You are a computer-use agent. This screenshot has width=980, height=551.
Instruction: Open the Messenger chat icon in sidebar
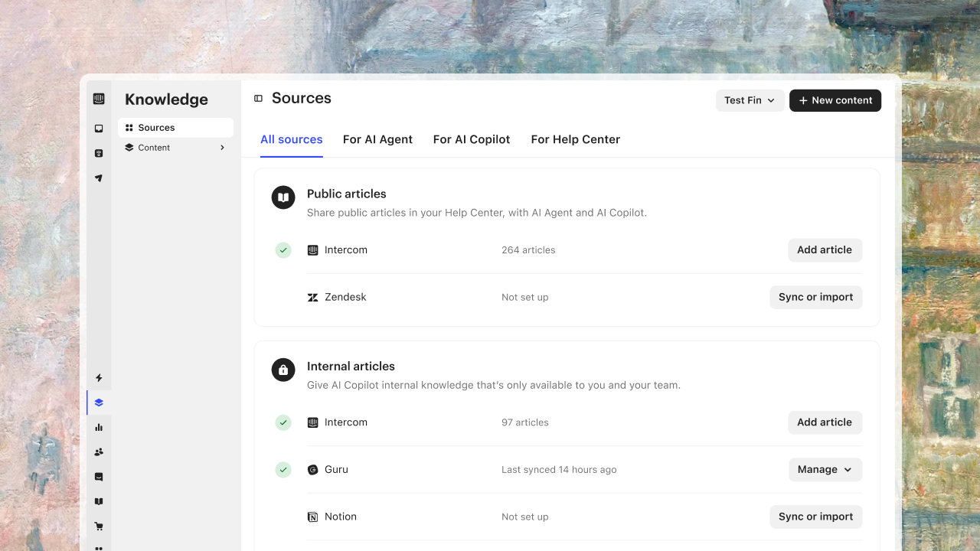coord(99,477)
